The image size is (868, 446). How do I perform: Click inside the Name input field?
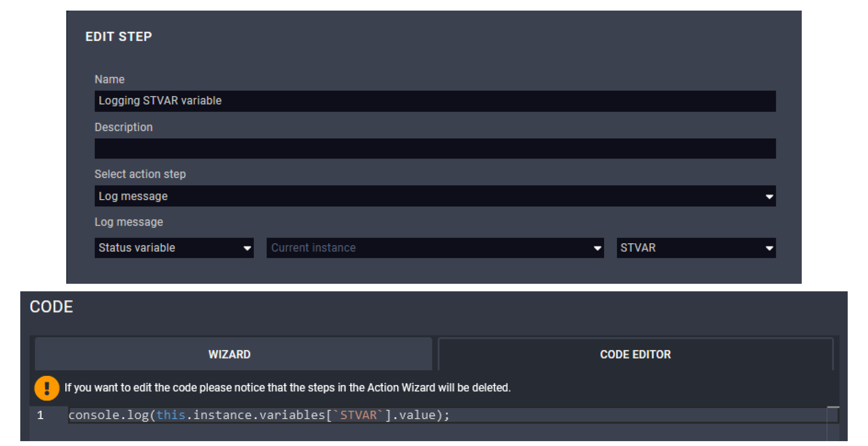point(434,101)
